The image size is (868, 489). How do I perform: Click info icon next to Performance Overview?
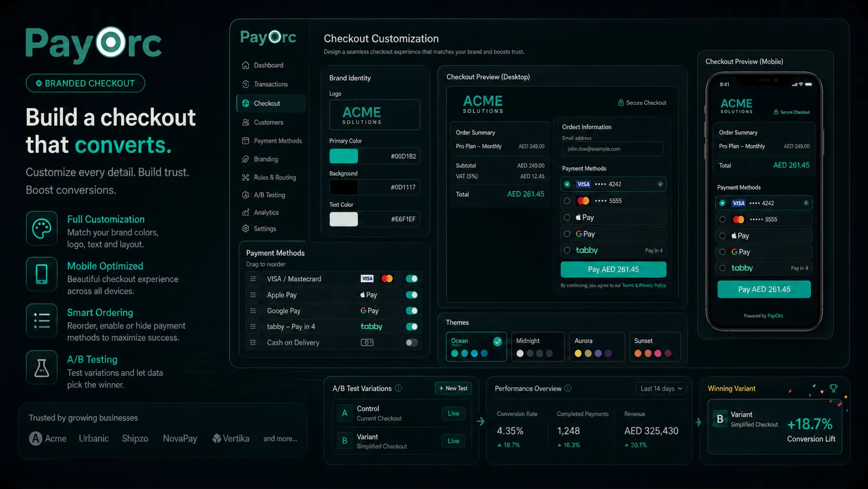point(568,388)
